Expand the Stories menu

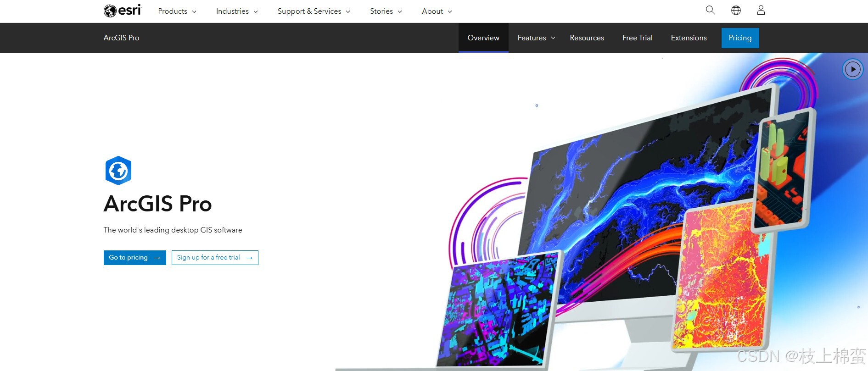click(x=386, y=11)
